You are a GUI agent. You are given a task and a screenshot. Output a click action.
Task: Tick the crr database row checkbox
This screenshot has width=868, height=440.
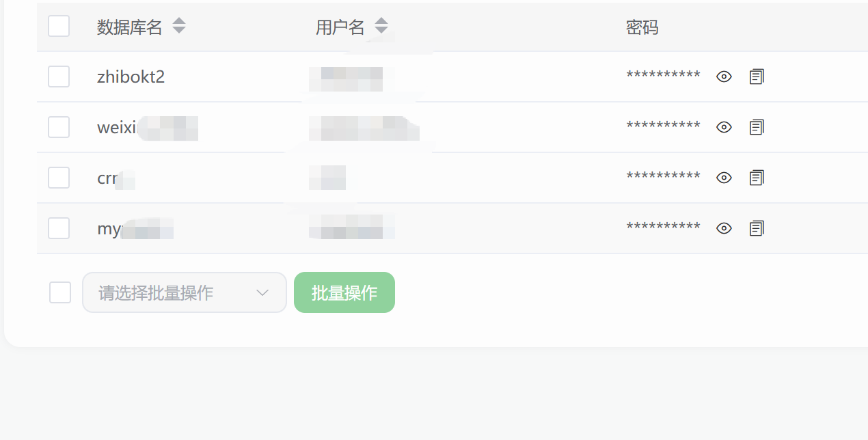(59, 178)
